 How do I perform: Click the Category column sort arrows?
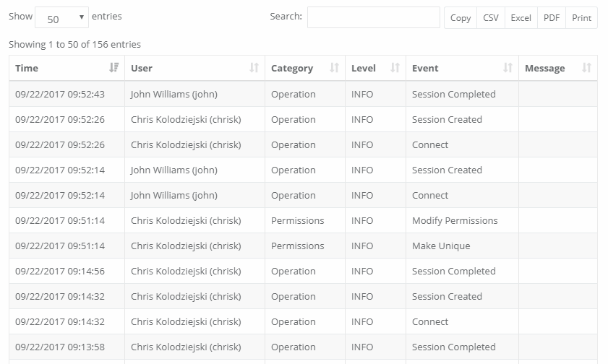(334, 68)
